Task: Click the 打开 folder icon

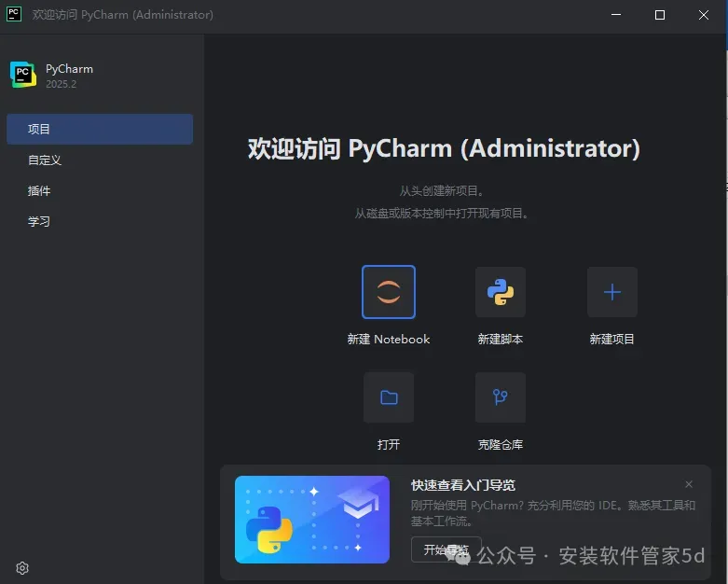Action: coord(389,397)
